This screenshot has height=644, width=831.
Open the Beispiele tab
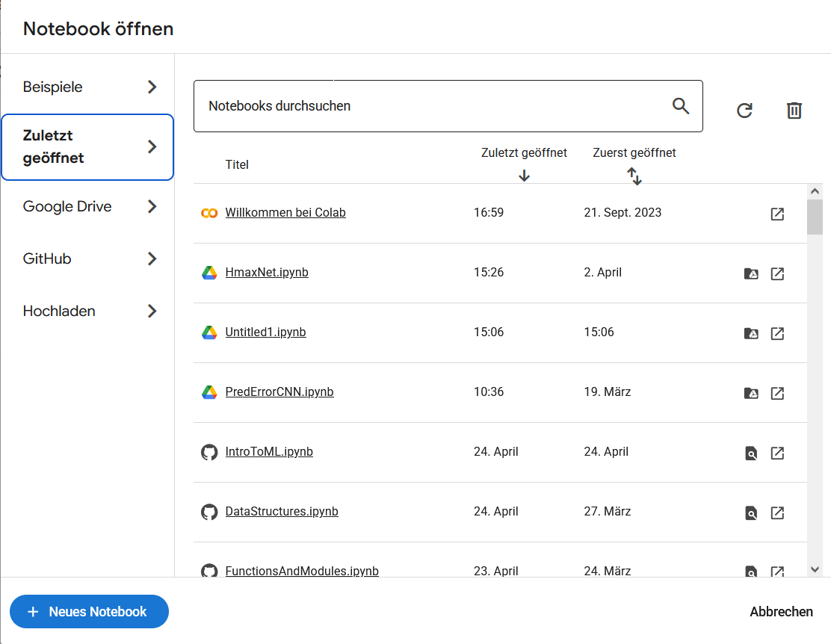[x=87, y=87]
